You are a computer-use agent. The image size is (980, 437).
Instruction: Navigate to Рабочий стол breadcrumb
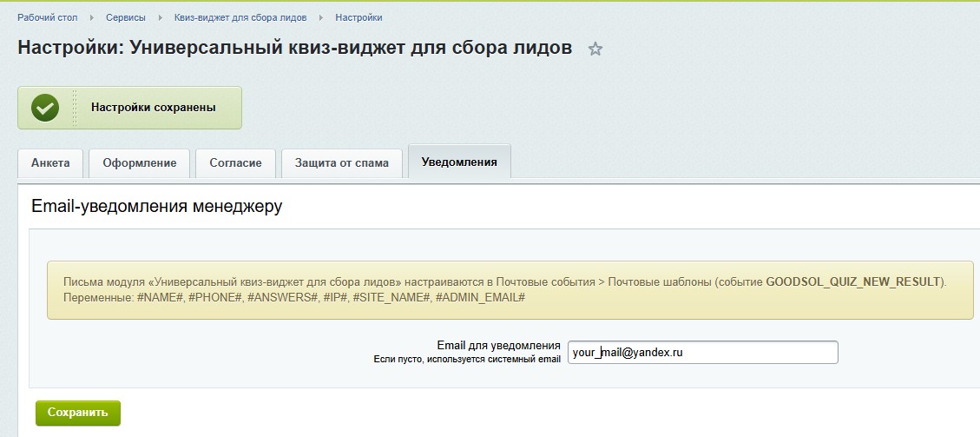48,17
